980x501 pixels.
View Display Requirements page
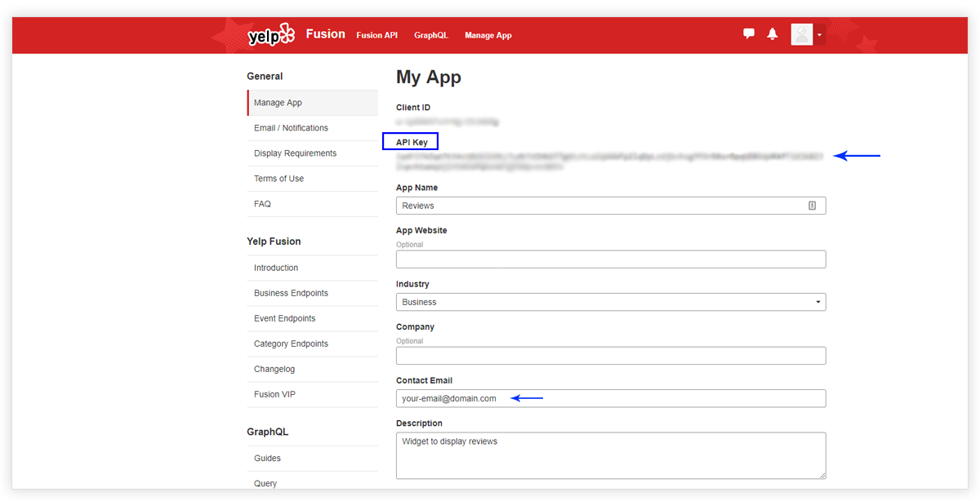point(295,153)
